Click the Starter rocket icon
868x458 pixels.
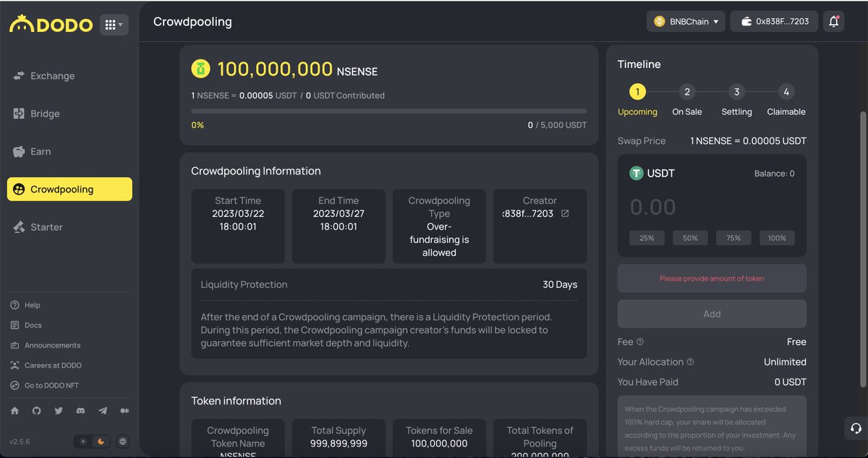coord(19,227)
